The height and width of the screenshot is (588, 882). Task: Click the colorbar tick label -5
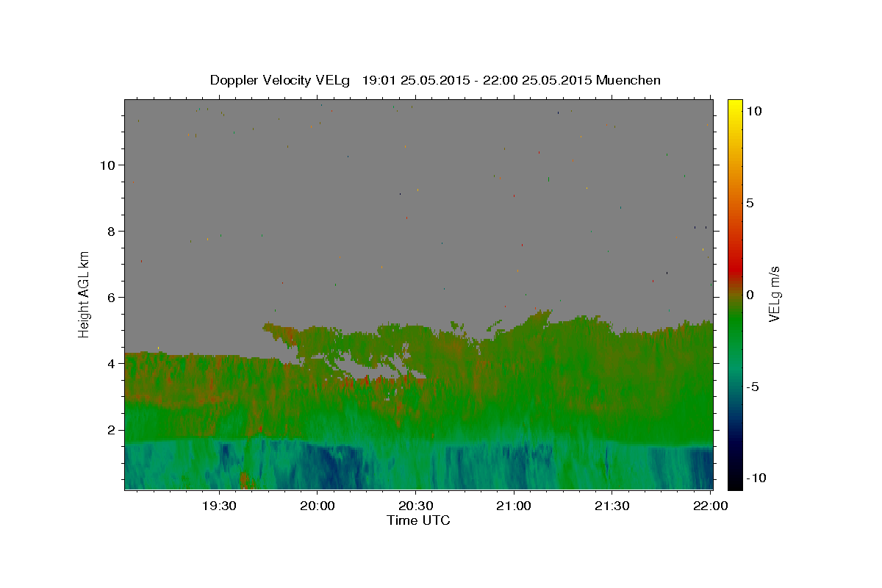pyautogui.click(x=752, y=387)
